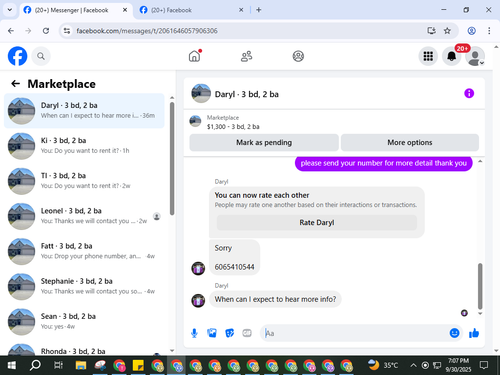Image resolution: width=500 pixels, height=375 pixels.
Task: Click the $1,300 - 3 bd, 2 ba listing link
Action: click(233, 127)
